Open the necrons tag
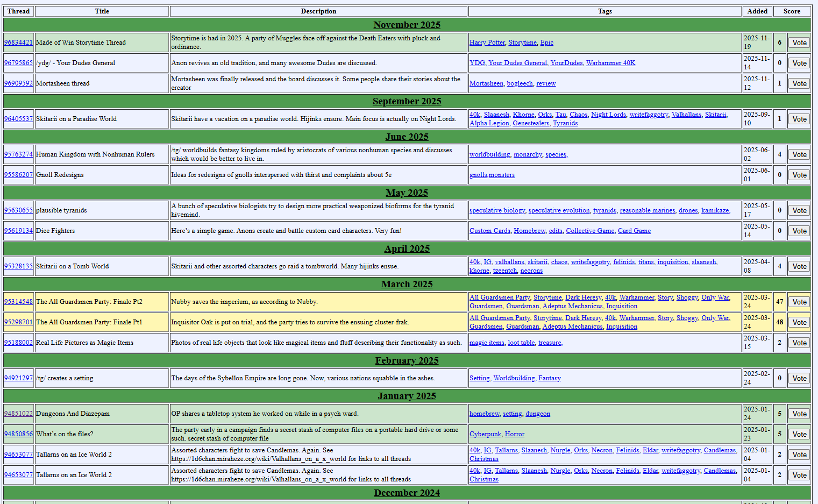818x504 pixels. [531, 271]
